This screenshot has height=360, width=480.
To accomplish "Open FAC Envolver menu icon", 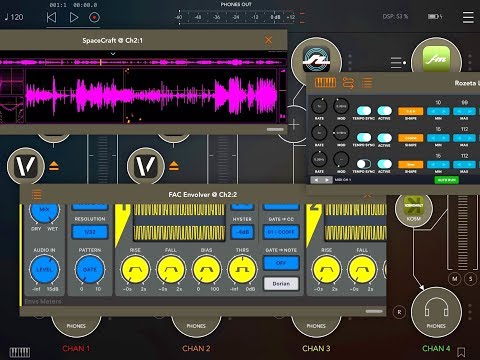I will click(37, 194).
